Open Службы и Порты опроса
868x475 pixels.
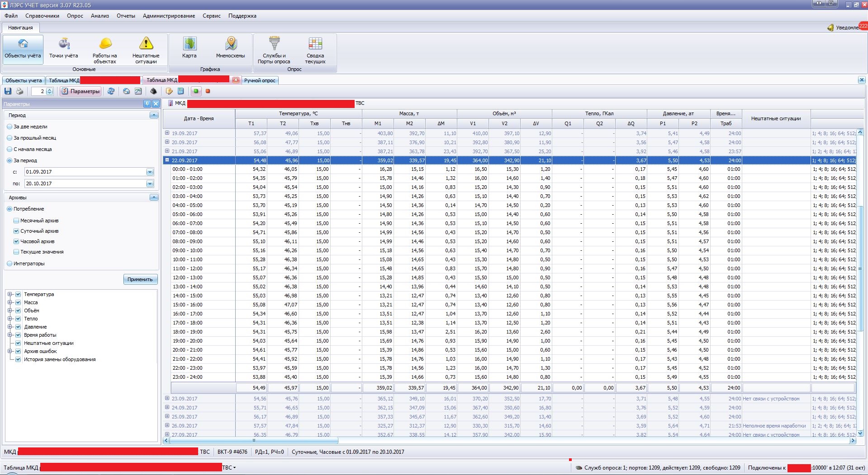point(274,49)
